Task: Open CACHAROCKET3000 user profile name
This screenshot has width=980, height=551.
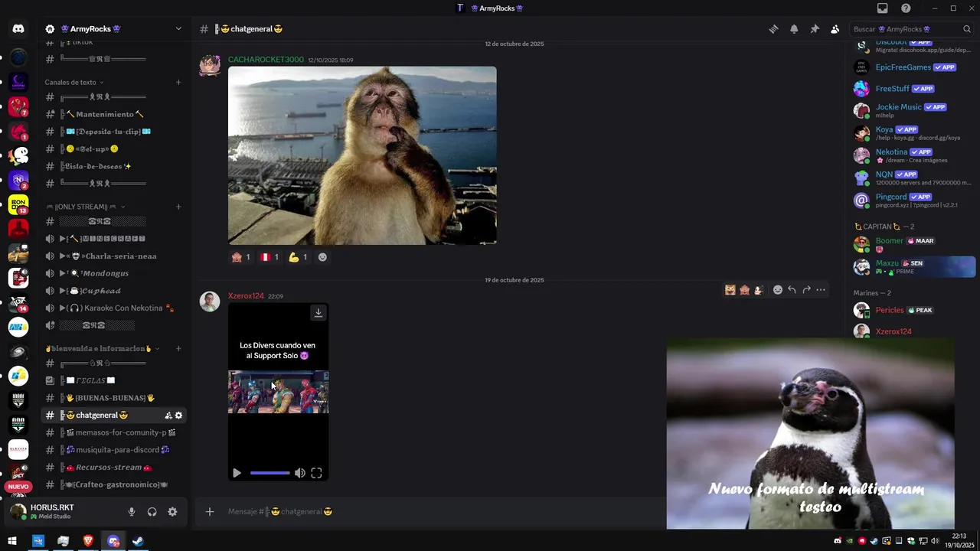Action: 266,60
